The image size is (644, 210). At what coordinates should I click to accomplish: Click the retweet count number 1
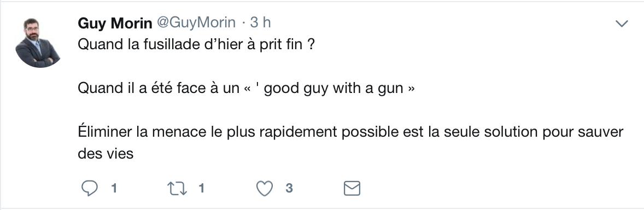[202, 188]
